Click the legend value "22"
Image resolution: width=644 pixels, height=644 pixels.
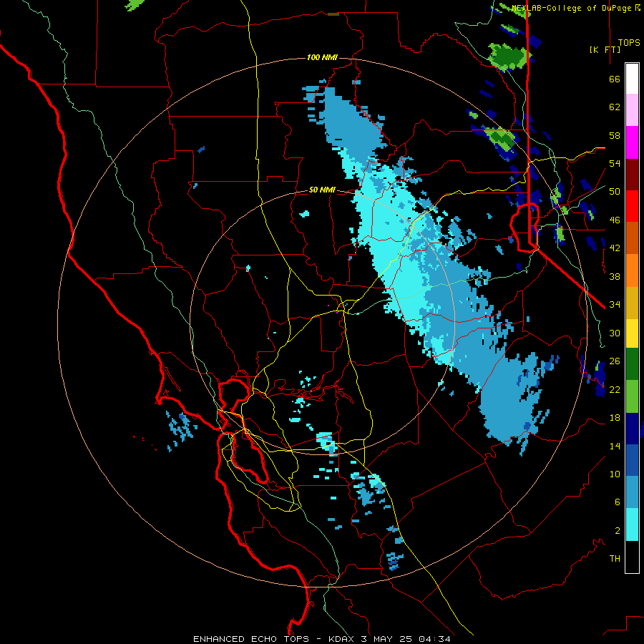(615, 389)
